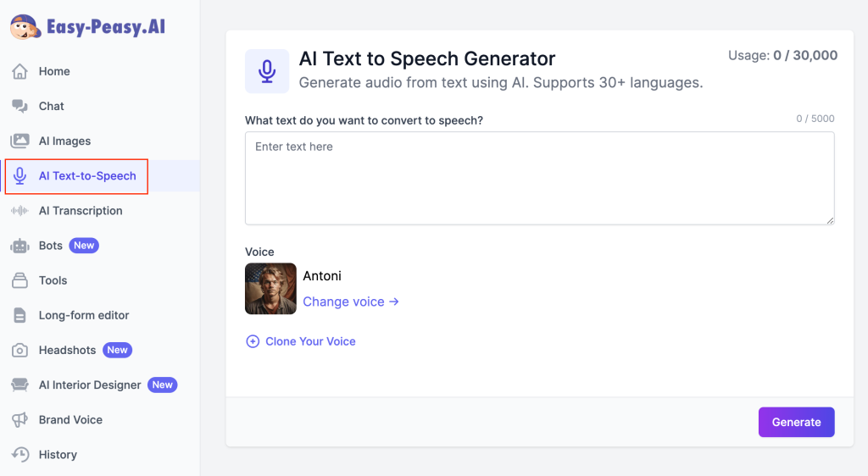Click the Easy-Peasy.AI logo
Image resolution: width=868 pixels, height=476 pixels.
[x=87, y=27]
